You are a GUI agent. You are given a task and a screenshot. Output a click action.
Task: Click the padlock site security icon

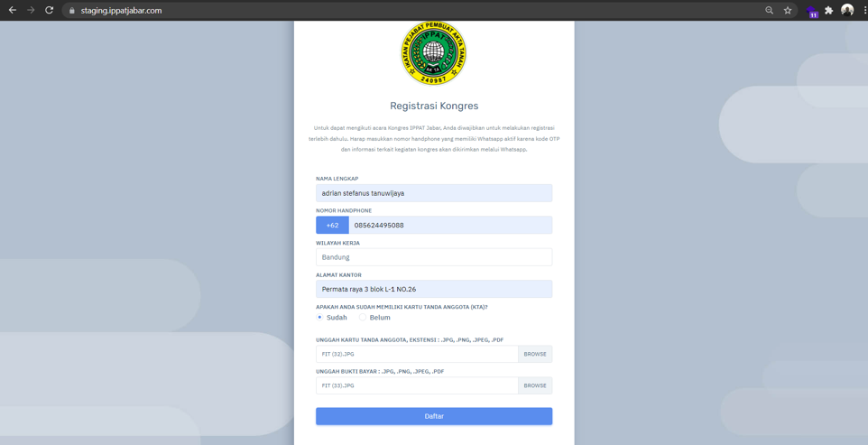(x=71, y=11)
